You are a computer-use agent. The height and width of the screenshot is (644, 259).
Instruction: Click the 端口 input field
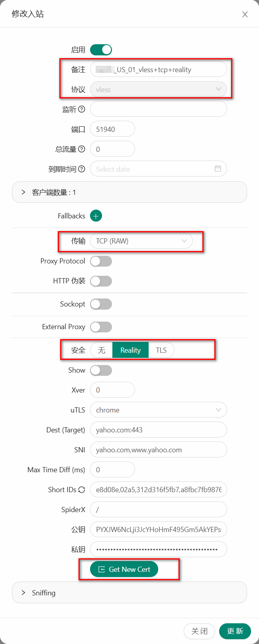click(113, 129)
